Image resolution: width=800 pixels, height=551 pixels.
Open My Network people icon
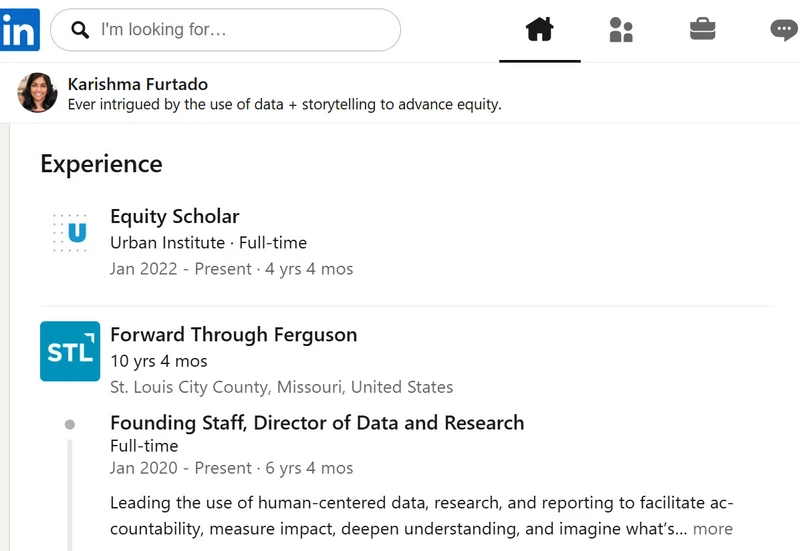click(621, 30)
